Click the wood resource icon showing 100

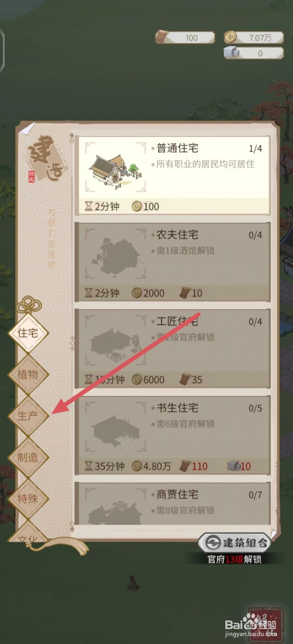(162, 37)
